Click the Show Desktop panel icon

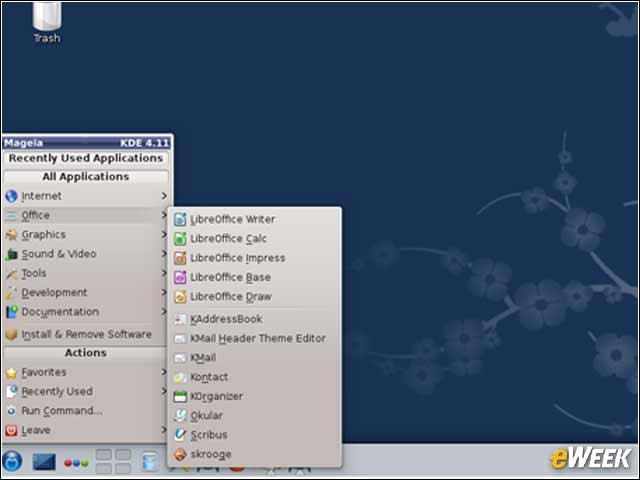click(44, 462)
